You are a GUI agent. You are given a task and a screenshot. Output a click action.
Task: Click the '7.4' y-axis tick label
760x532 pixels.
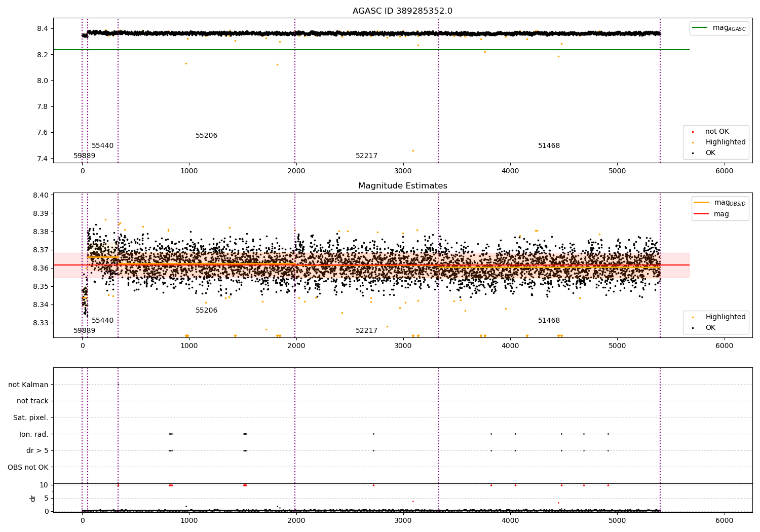pyautogui.click(x=43, y=159)
